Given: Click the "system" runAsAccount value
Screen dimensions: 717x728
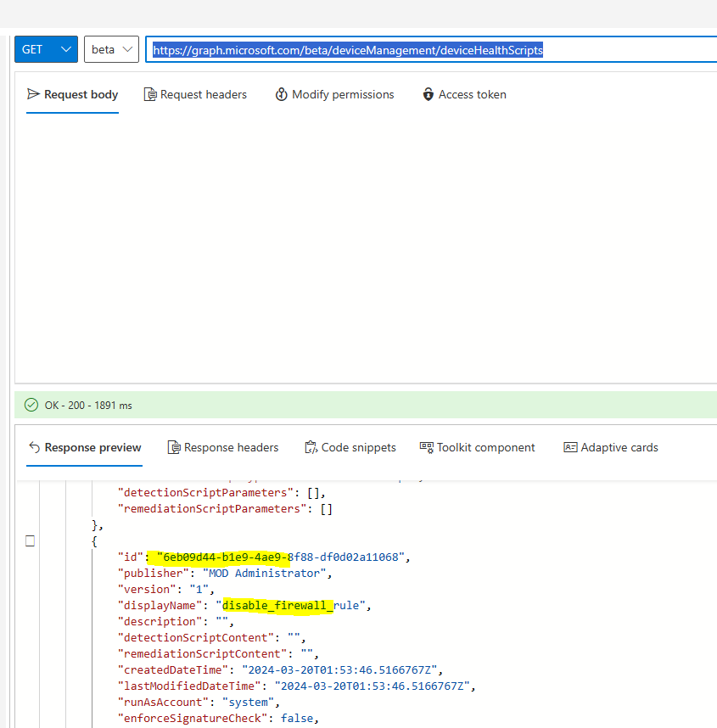Looking at the screenshot, I should point(248,702).
